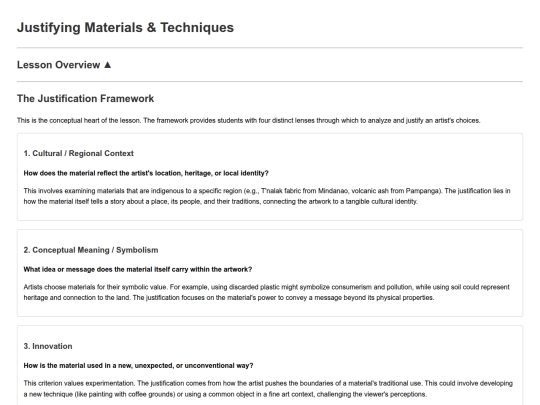
Task: Select the Justifying Materials & Techniques title
Action: coord(125,28)
